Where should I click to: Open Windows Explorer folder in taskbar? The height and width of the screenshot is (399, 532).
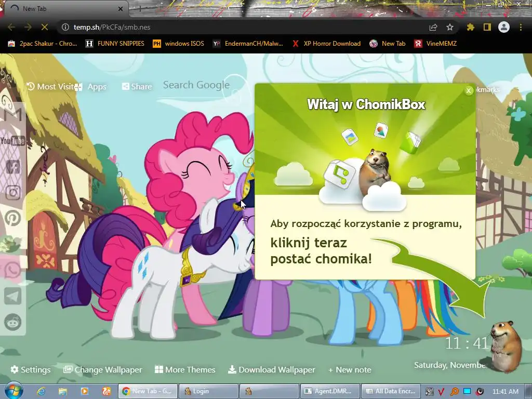63,391
